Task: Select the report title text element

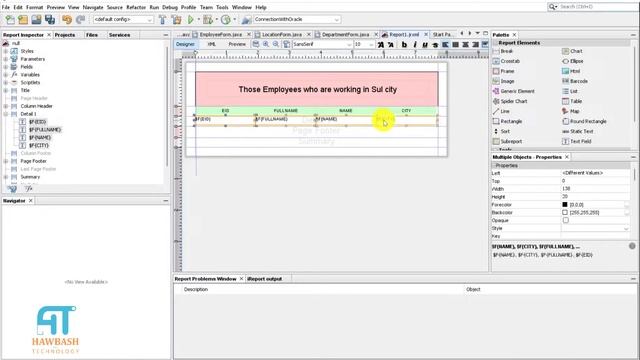Action: pos(317,89)
